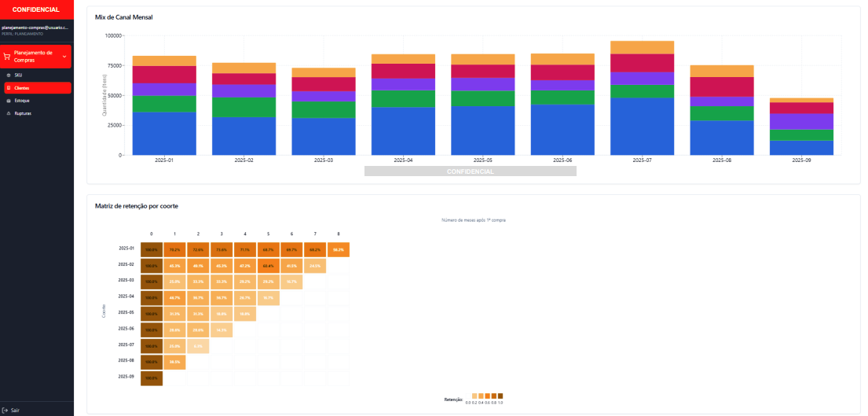
Task: Click the lightest swatch in Retenção legend
Action: tap(468, 396)
